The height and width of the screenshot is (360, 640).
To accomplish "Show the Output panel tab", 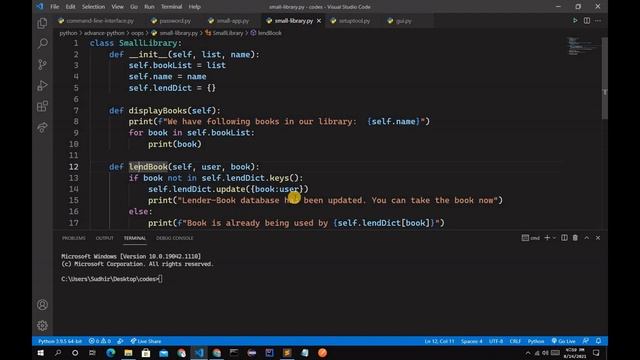I will [x=104, y=238].
